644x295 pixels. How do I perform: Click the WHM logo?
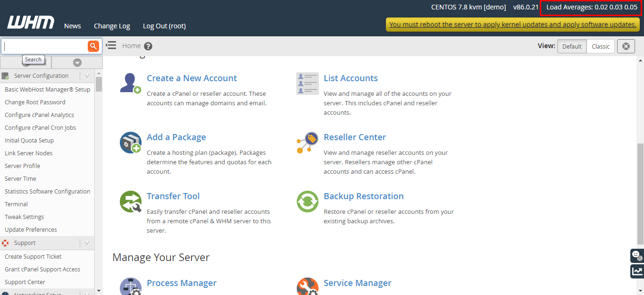(31, 23)
